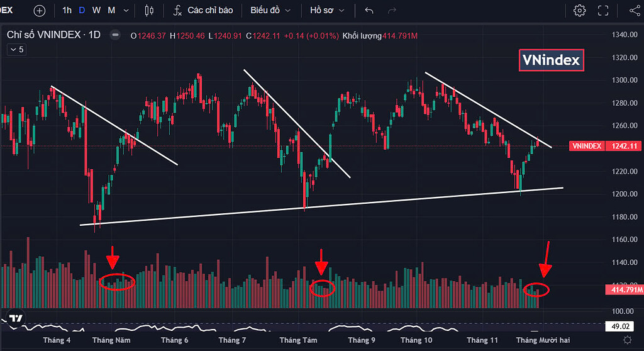Select the 1h timeframe
The width and height of the screenshot is (644, 351).
[67, 11]
